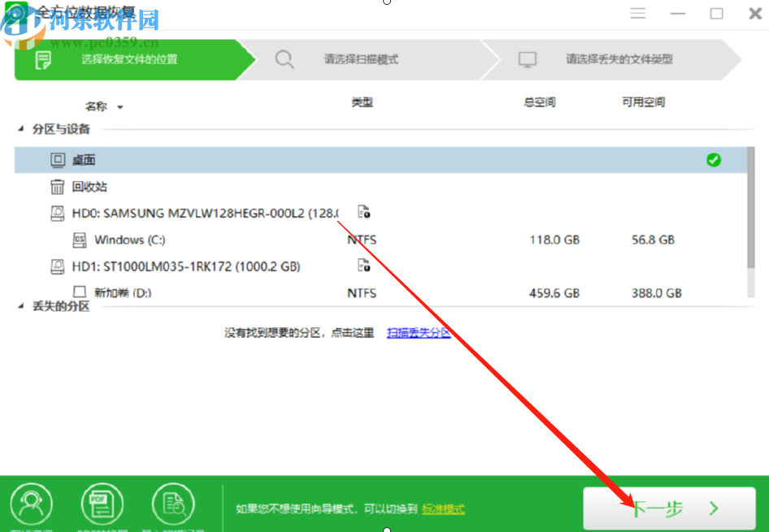
Task: Click the file-lock icon beside HD0 SAMSUNG
Action: [x=364, y=212]
